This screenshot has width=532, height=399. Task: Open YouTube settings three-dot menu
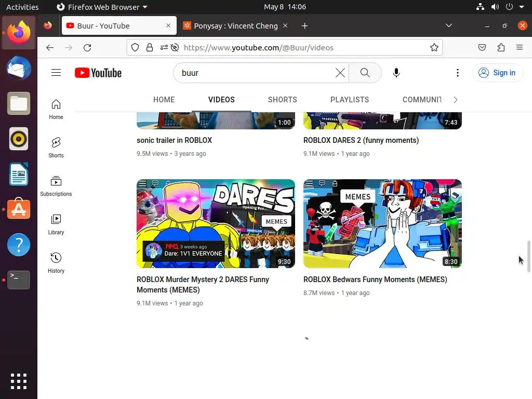[x=457, y=73]
